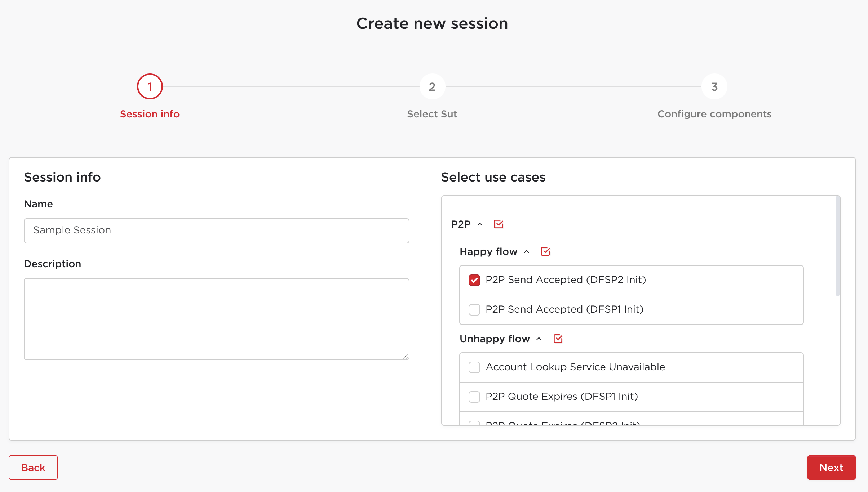Image resolution: width=868 pixels, height=492 pixels.
Task: Click the 'Account Lookup Service Unavailable' label
Action: click(575, 367)
